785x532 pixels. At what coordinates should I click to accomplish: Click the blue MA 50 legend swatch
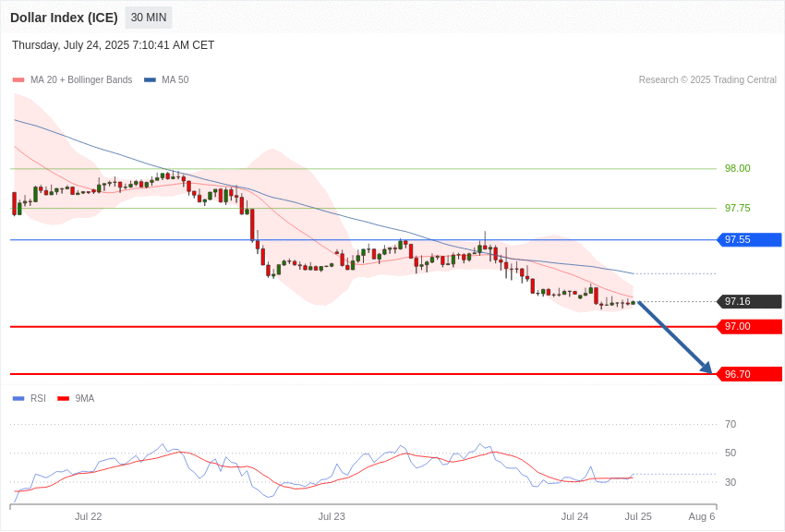[150, 79]
